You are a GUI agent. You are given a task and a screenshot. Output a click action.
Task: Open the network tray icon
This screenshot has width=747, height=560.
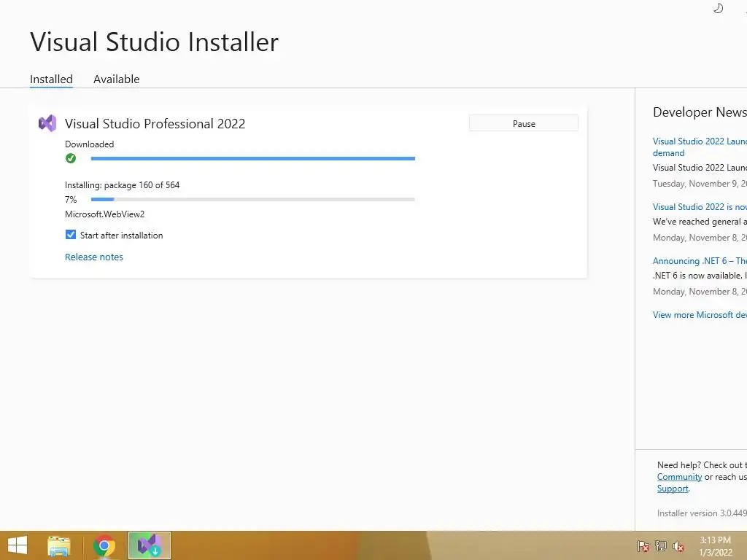tap(661, 546)
